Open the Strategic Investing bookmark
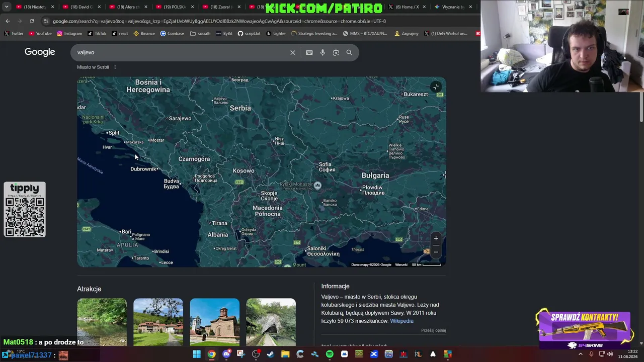The width and height of the screenshot is (644, 362). tap(314, 34)
